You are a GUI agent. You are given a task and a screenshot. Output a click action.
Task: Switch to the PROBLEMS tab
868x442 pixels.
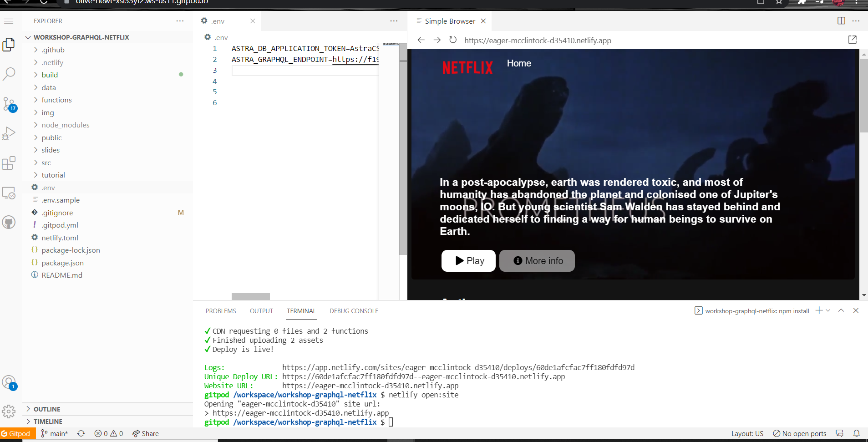point(220,311)
